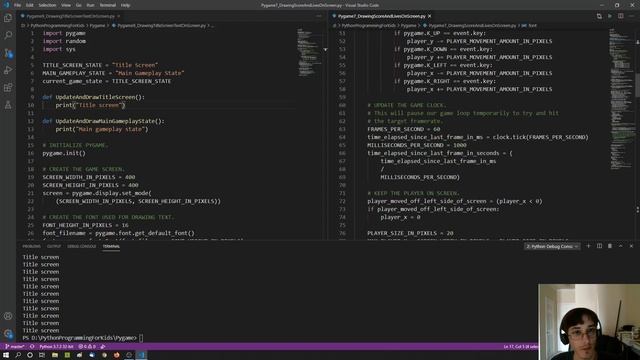The height and width of the screenshot is (360, 640).
Task: Click "def UpdateAndDrawMainGameplayState():" line
Action: point(103,121)
